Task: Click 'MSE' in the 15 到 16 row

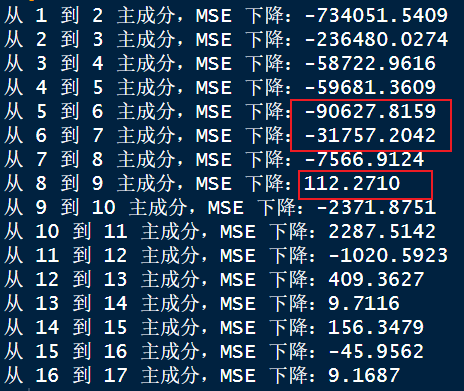Action: click(238, 351)
